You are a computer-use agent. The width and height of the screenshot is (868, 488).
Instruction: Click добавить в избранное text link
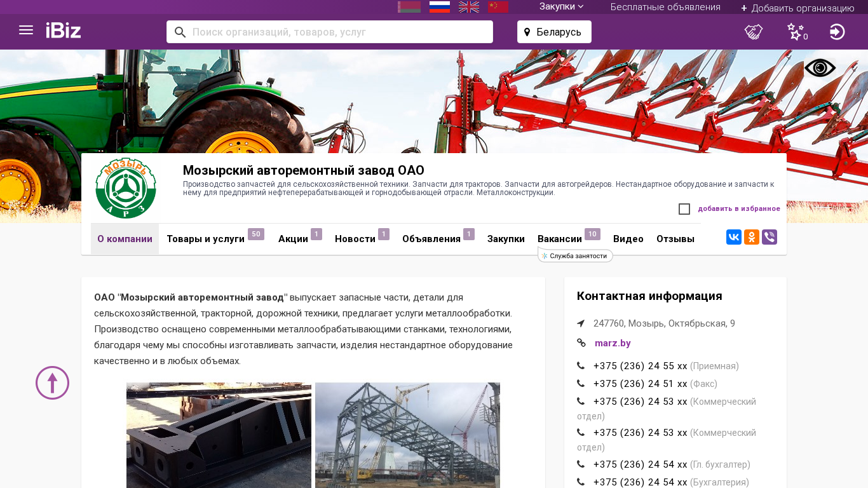(739, 208)
